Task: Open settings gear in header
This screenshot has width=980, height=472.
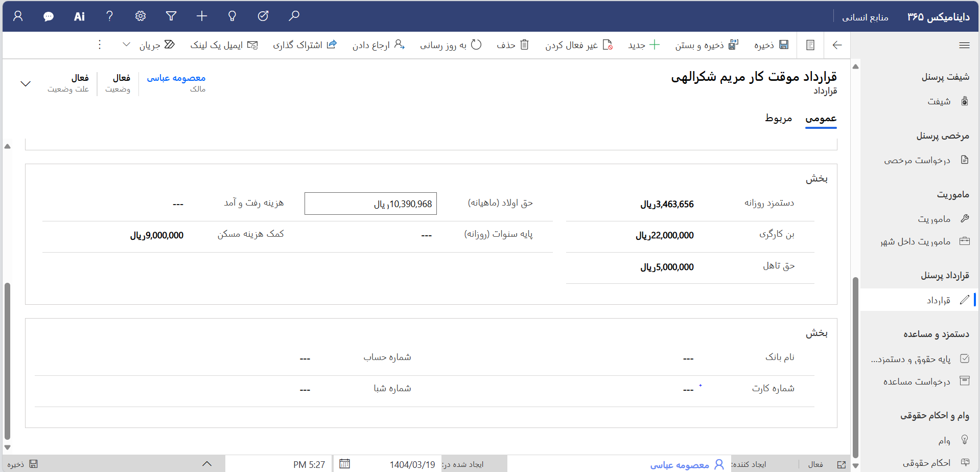Action: click(x=141, y=16)
